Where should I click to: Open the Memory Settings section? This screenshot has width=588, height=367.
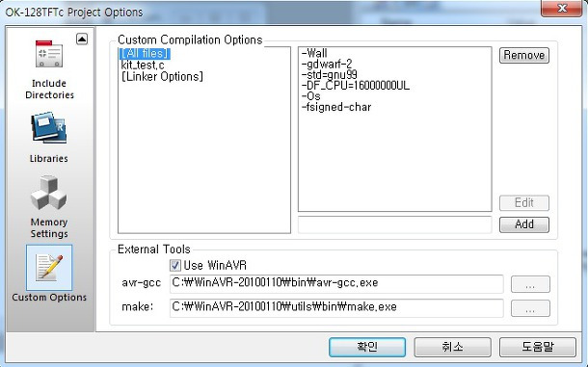49,206
